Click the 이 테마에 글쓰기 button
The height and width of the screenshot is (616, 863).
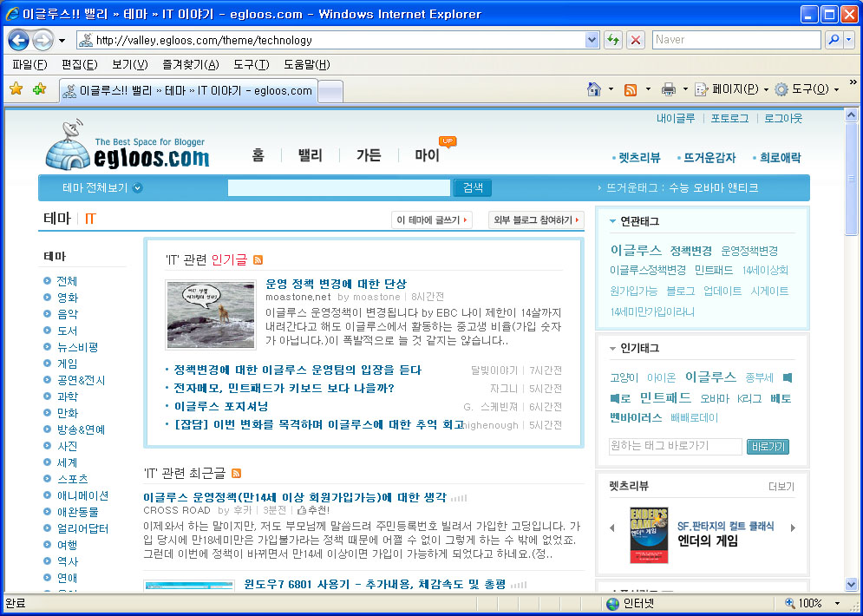click(432, 220)
